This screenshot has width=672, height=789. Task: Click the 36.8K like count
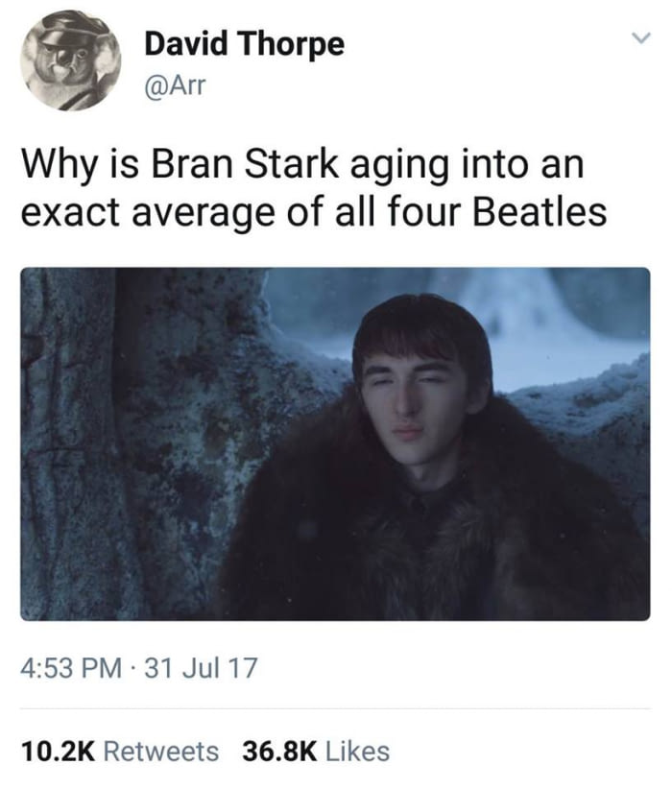(280, 752)
